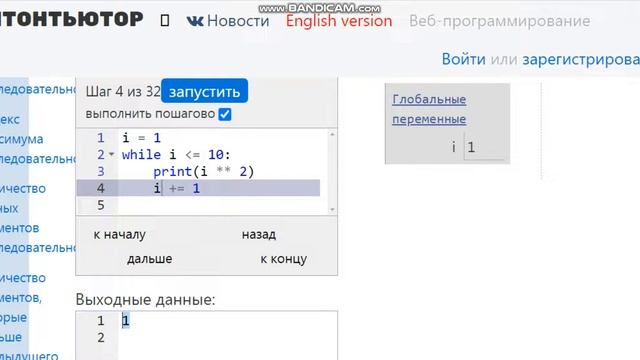Click line number 4 in gutter
640x360 pixels.
click(100, 188)
